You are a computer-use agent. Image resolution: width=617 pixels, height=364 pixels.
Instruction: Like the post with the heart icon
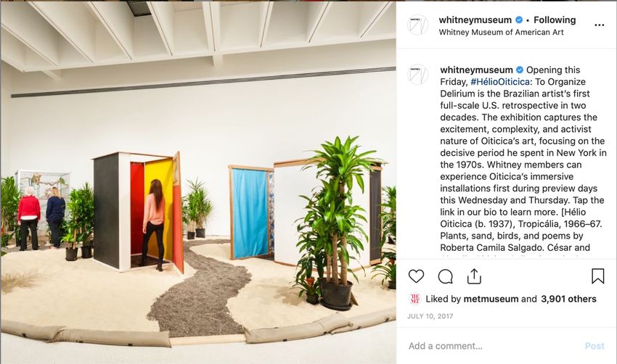[416, 276]
